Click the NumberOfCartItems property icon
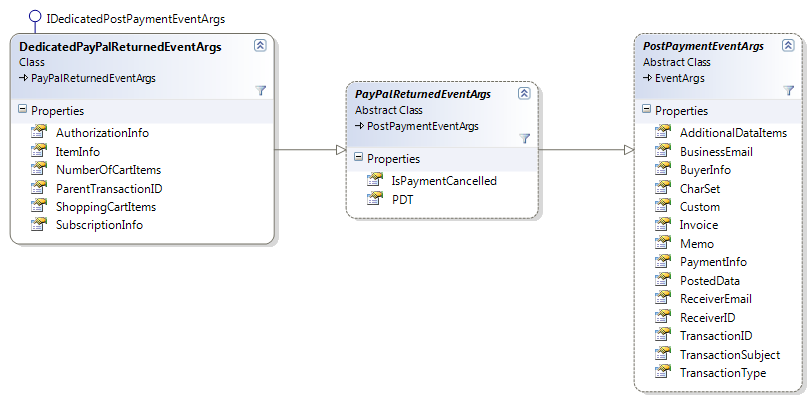 click(39, 169)
